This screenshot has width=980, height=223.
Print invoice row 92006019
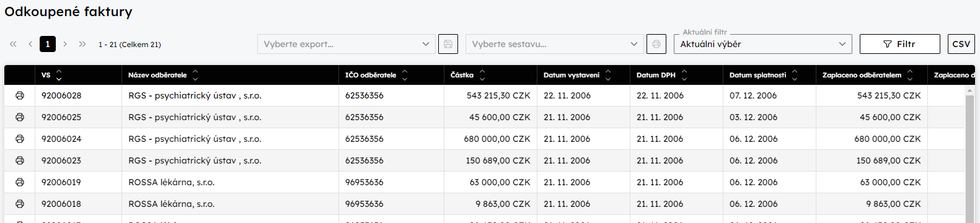(20, 182)
